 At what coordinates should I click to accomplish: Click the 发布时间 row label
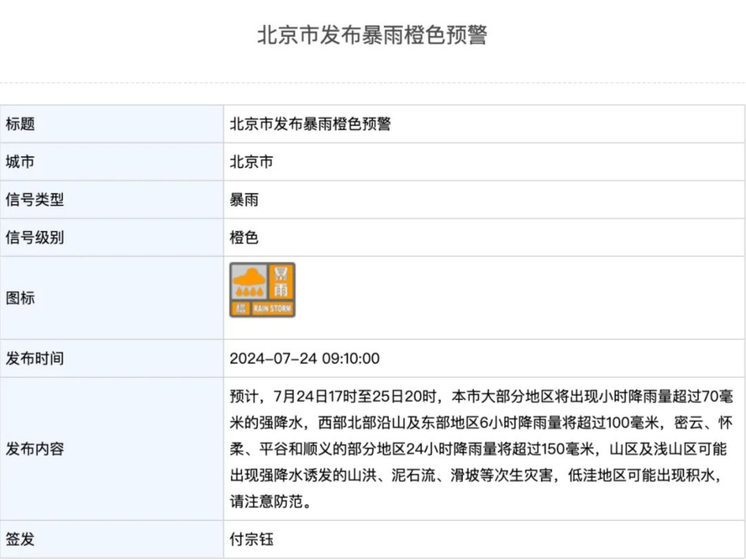pyautogui.click(x=35, y=359)
